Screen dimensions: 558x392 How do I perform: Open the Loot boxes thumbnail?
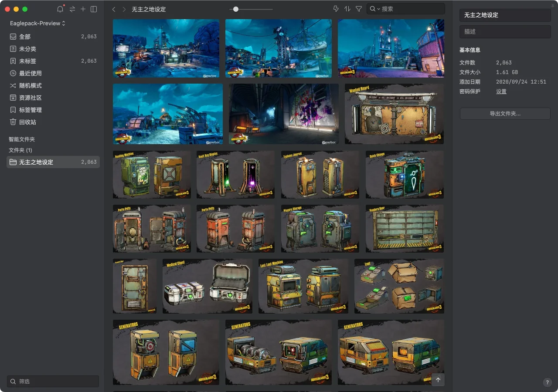399,286
